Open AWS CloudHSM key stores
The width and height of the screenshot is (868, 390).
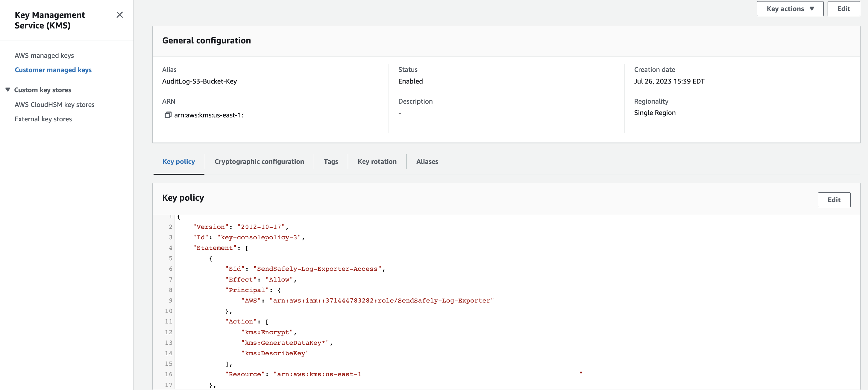coord(54,105)
